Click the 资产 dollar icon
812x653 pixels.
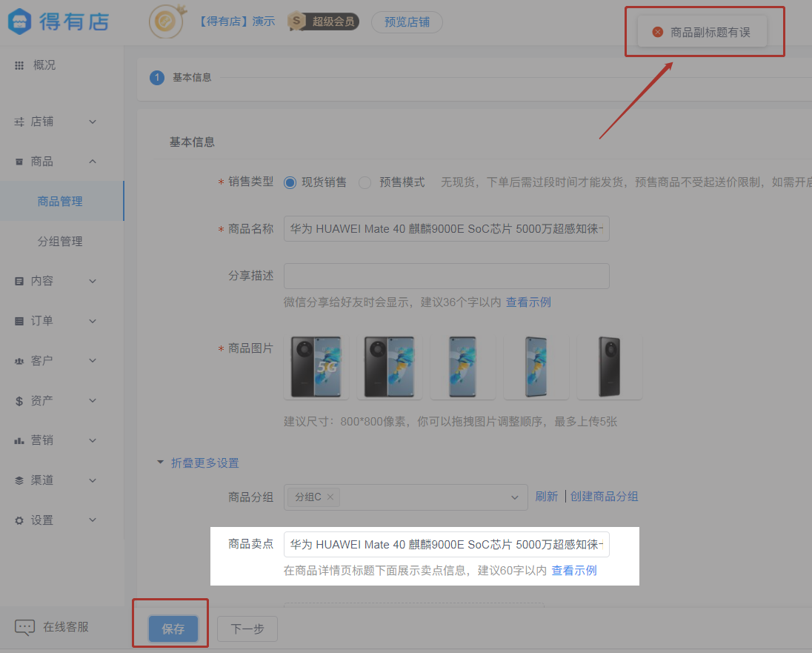pos(19,400)
